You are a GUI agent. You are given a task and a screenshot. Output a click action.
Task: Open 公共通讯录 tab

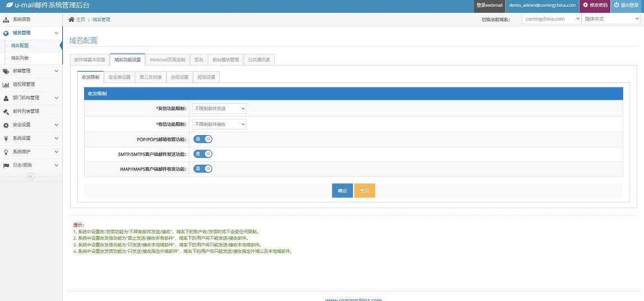259,59
